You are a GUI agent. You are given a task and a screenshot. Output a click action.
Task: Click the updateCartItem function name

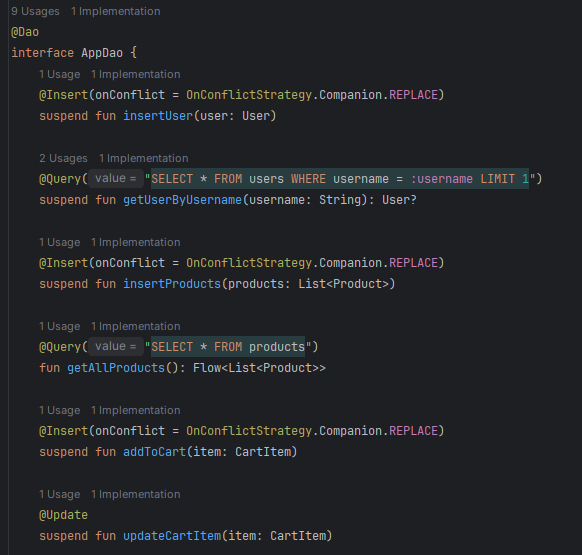[172, 536]
